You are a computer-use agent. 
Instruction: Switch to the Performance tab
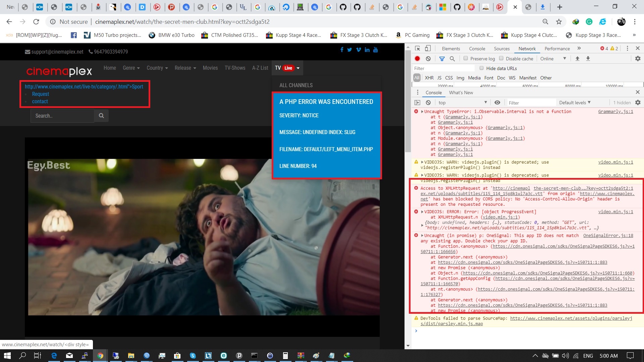557,49
